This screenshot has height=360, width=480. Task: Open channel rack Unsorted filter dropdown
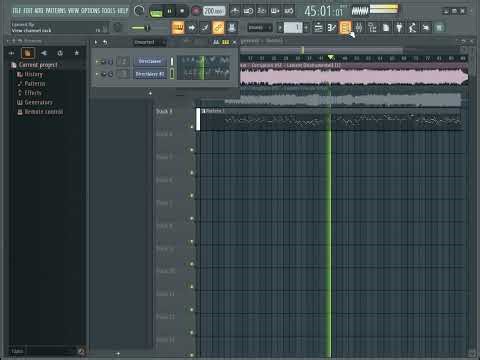pyautogui.click(x=150, y=42)
